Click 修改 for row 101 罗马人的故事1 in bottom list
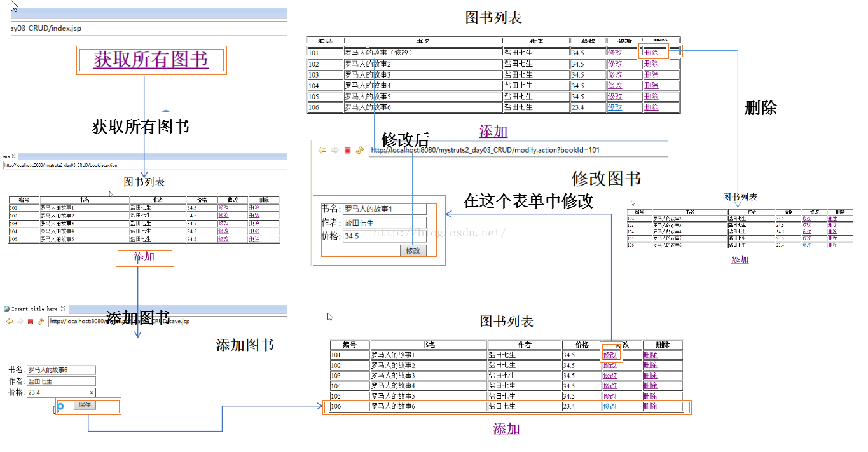Viewport: 868px width, 452px height. coord(610,355)
